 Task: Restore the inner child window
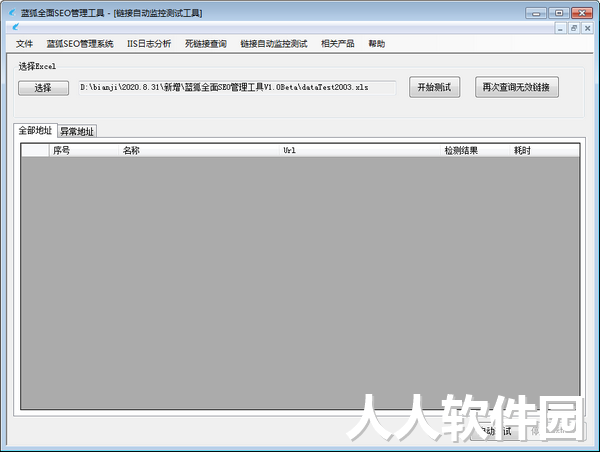[574, 28]
